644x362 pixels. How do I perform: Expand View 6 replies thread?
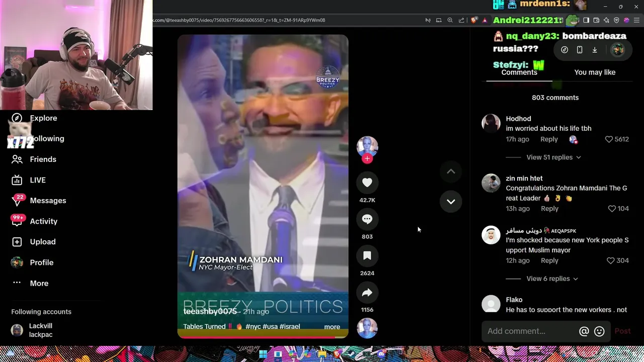(552, 279)
